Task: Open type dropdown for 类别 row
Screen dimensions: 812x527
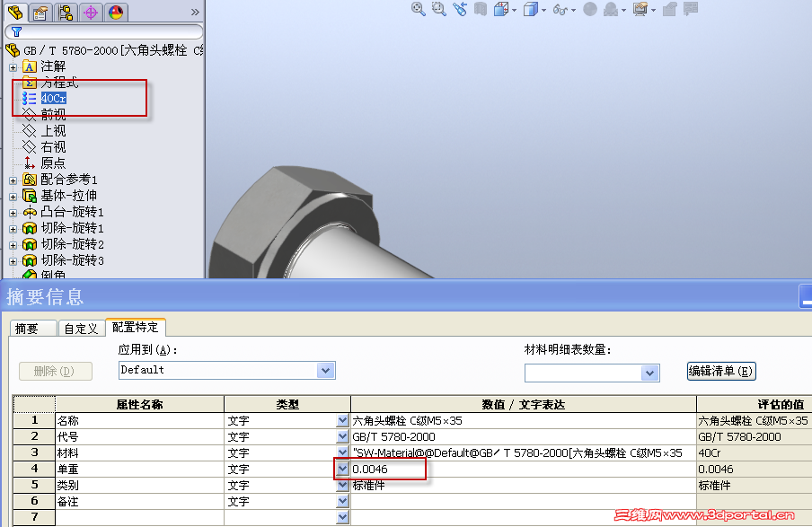Action: pos(342,485)
